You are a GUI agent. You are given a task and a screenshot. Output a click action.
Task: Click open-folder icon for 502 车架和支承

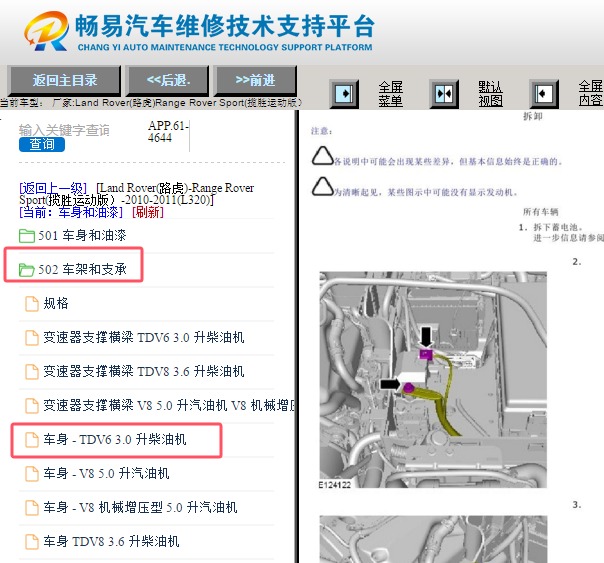coord(27,270)
